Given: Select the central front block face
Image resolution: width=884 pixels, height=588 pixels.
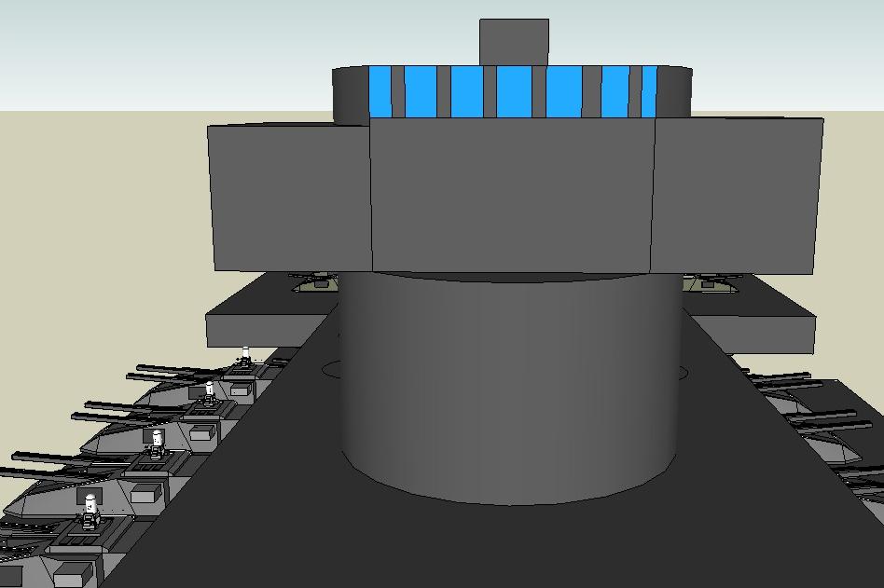Looking at the screenshot, I should click(513, 196).
